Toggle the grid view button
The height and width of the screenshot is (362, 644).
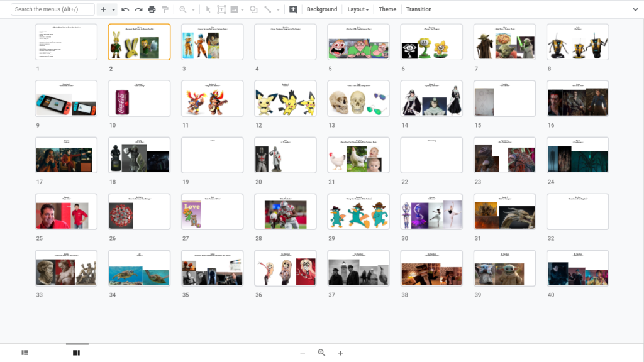point(77,353)
